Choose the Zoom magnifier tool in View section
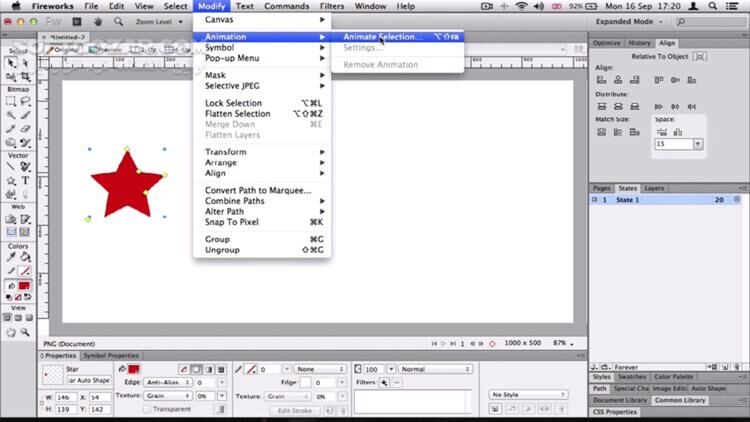 (25, 332)
